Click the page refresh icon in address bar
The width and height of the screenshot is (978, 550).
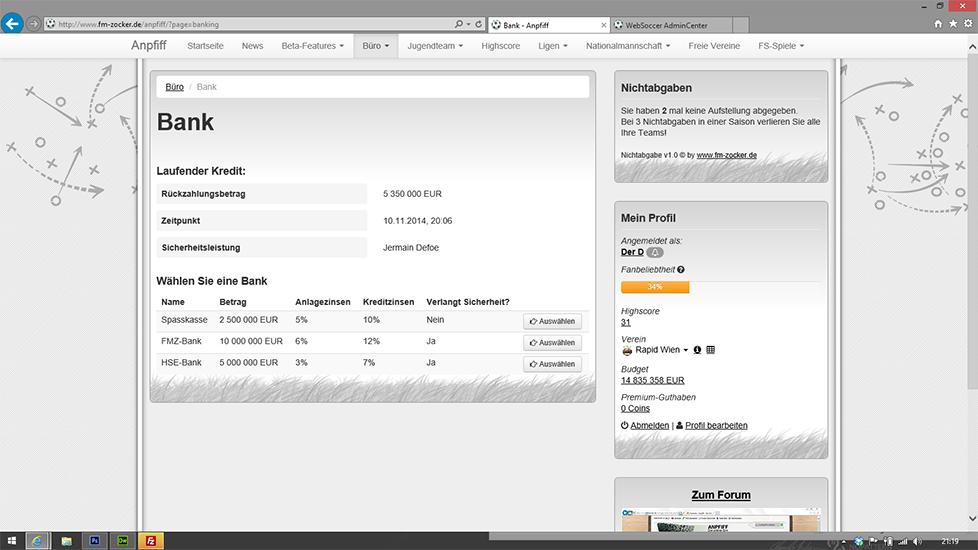[x=479, y=24]
